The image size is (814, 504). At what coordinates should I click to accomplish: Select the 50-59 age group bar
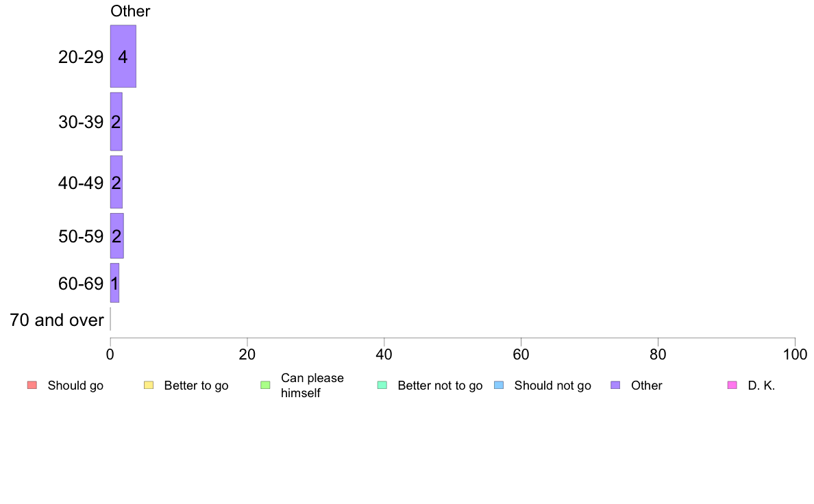116,236
